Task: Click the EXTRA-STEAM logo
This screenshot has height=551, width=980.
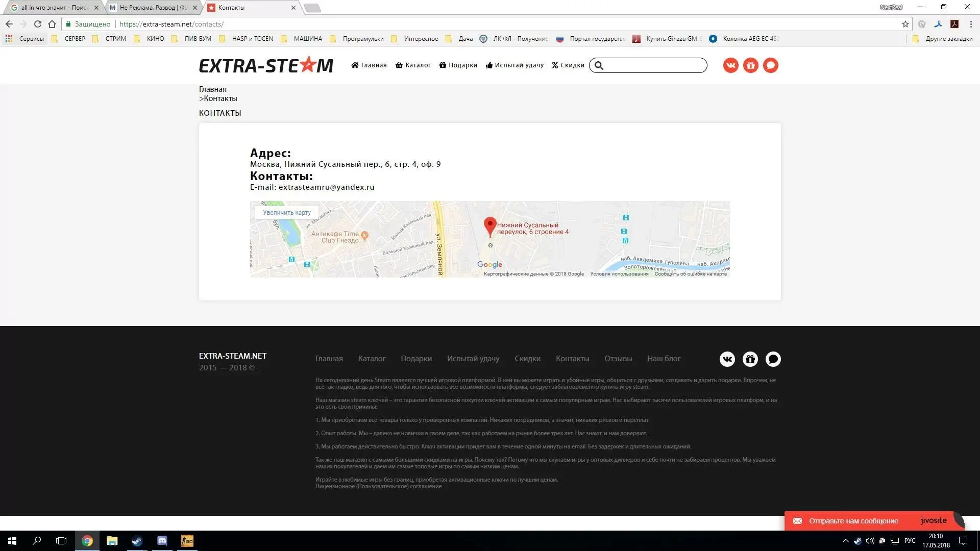Action: (x=266, y=65)
